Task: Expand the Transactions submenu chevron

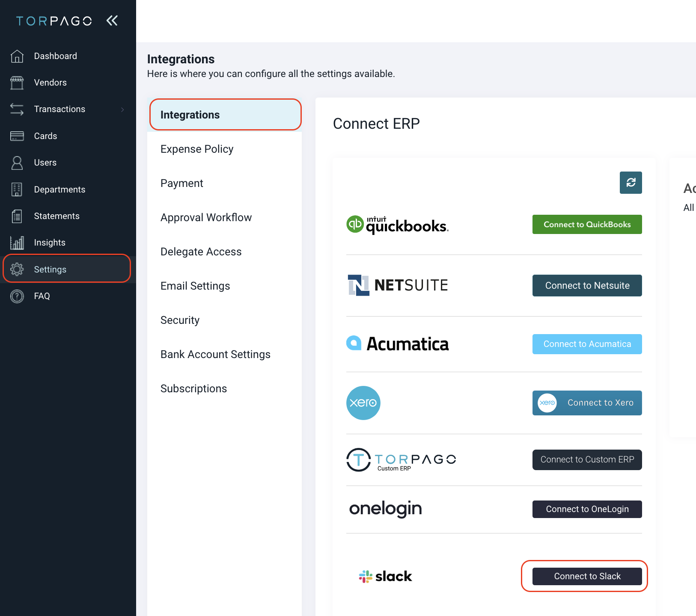Action: coord(122,110)
